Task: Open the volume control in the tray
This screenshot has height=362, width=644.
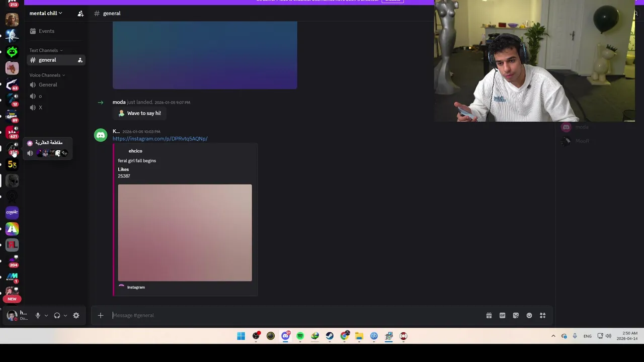Action: pos(608,336)
